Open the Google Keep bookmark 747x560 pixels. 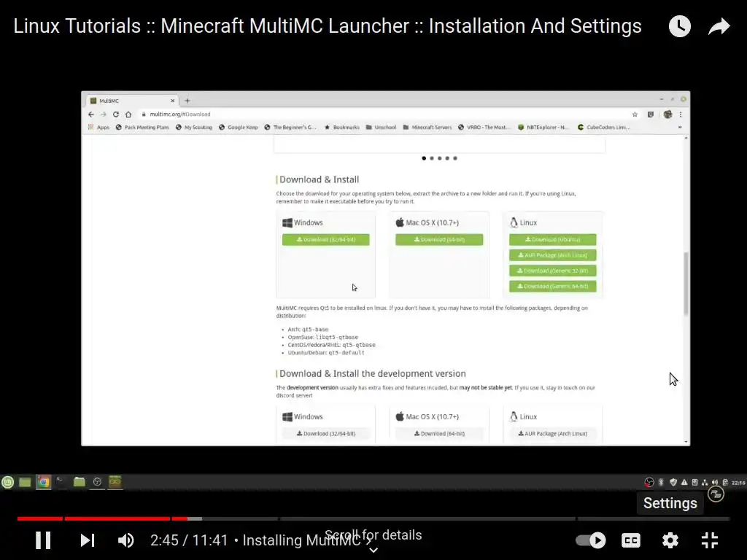(x=239, y=127)
